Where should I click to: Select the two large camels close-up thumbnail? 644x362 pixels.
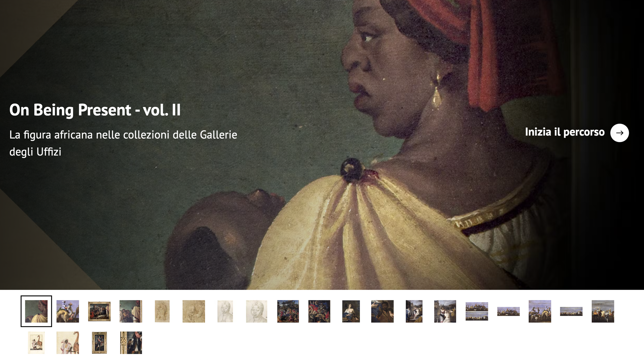540,311
